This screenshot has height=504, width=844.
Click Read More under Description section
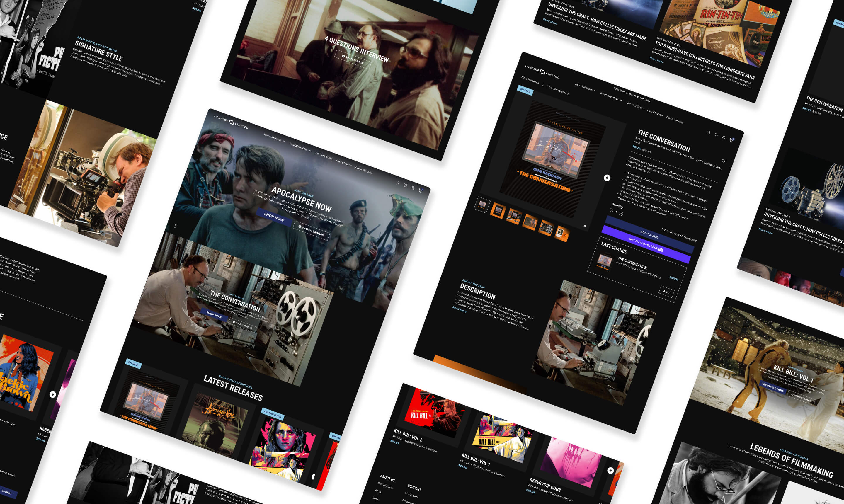[460, 309]
